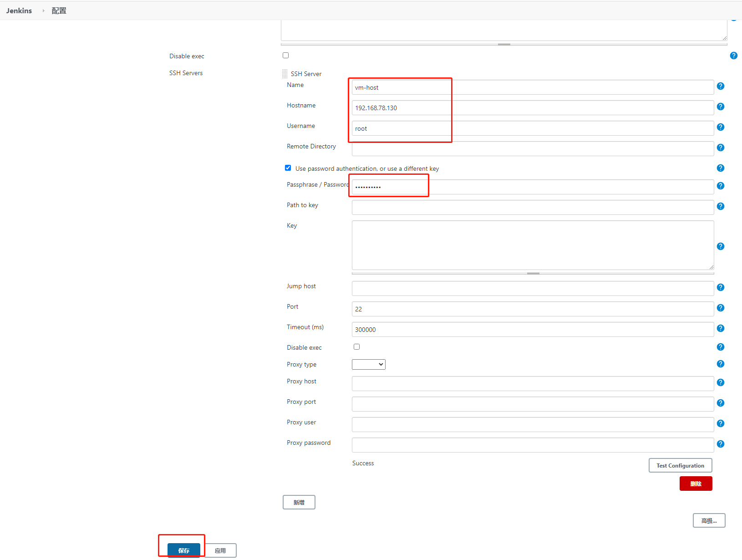Open help icon for Port field
This screenshot has height=560, width=742.
click(x=720, y=308)
